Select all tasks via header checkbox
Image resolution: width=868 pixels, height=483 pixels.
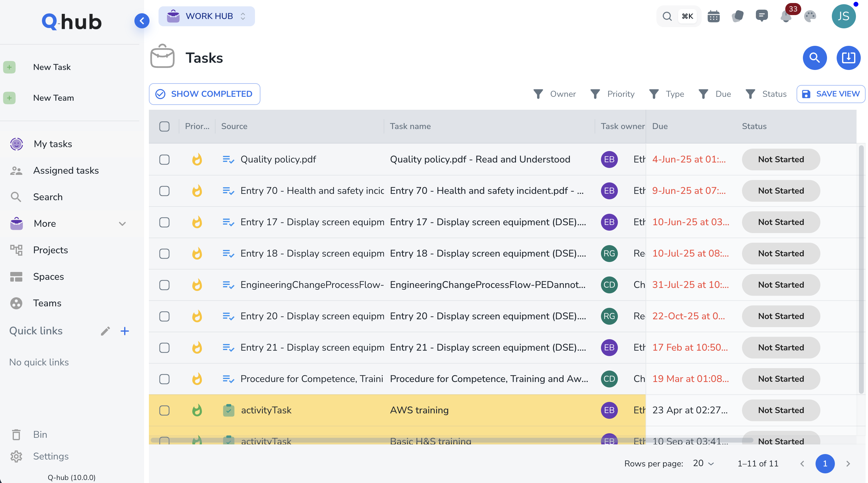[x=165, y=126]
